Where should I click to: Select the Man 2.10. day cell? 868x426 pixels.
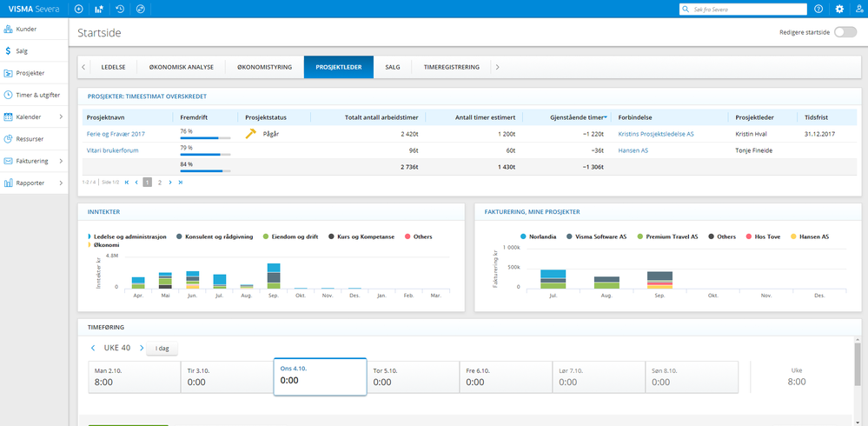pyautogui.click(x=135, y=377)
